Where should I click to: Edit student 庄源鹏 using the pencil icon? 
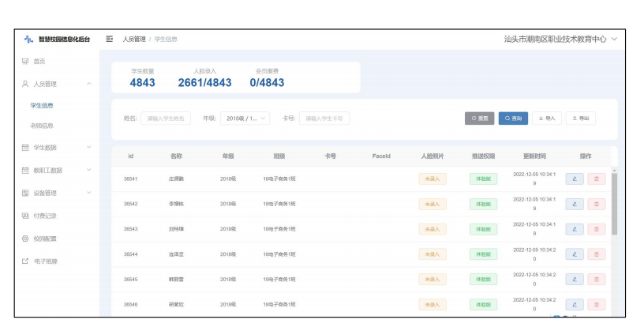click(x=575, y=179)
